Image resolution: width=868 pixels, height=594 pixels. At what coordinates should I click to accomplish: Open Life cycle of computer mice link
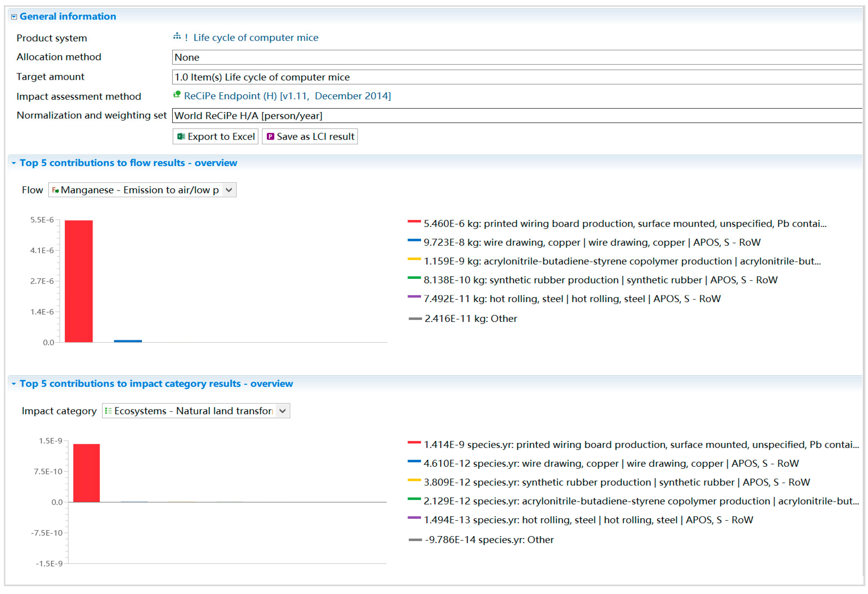256,38
